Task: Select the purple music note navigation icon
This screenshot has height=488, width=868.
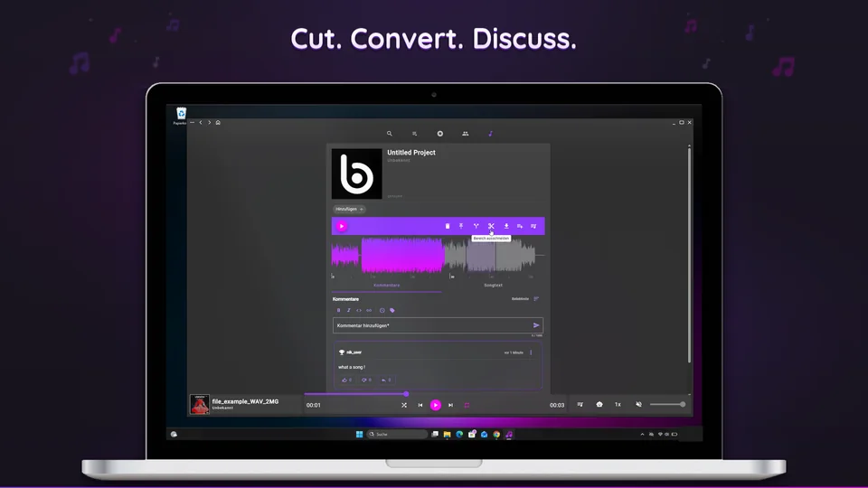Action: [x=490, y=134]
